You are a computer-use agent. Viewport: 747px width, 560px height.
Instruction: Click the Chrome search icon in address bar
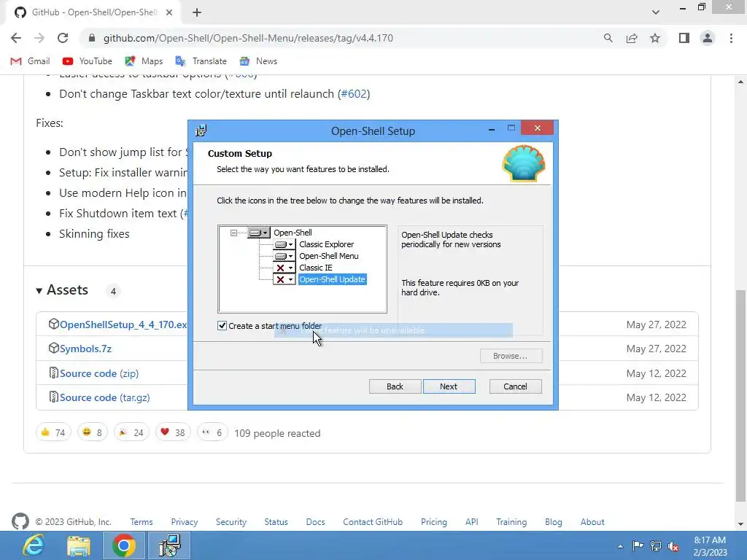pyautogui.click(x=608, y=38)
